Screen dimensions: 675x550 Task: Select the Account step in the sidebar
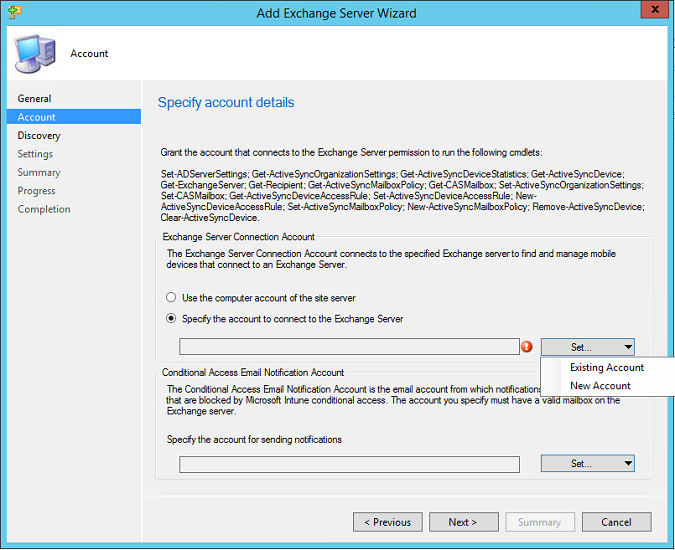tap(74, 117)
